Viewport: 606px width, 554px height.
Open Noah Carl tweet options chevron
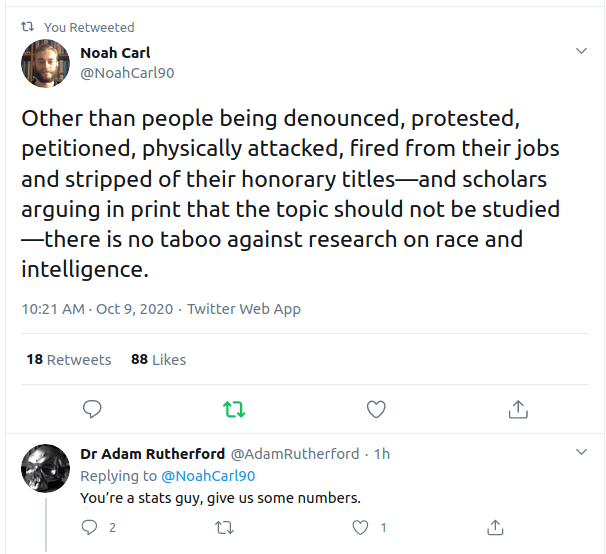581,52
